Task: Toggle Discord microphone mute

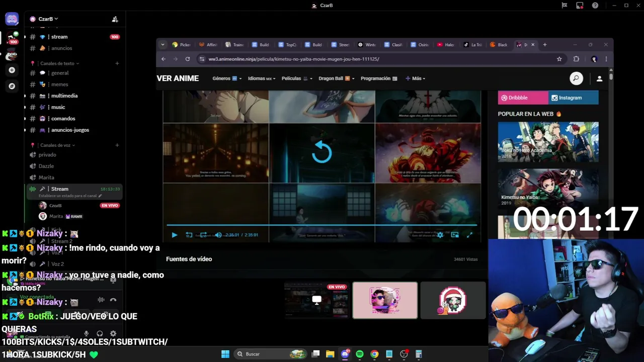Action: point(86,333)
